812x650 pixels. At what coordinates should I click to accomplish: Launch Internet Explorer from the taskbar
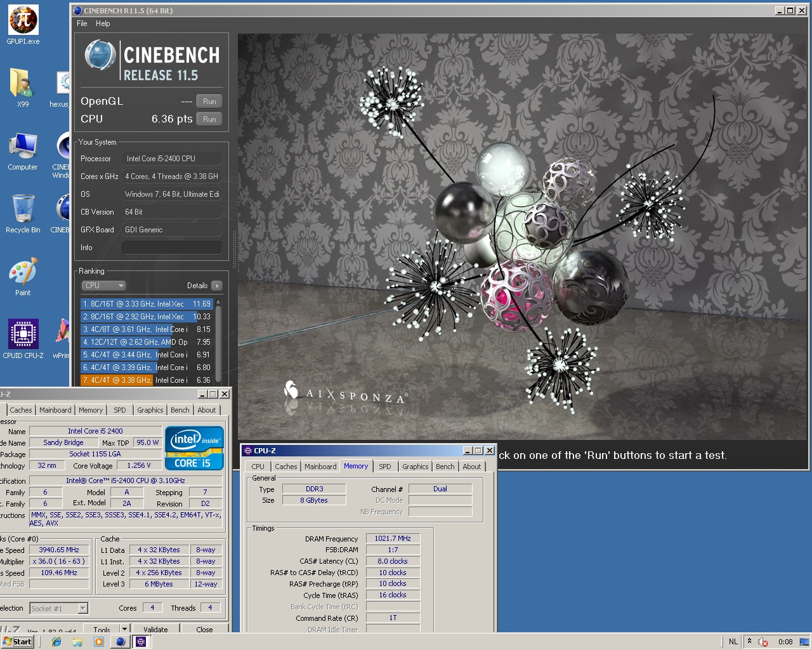(x=56, y=642)
